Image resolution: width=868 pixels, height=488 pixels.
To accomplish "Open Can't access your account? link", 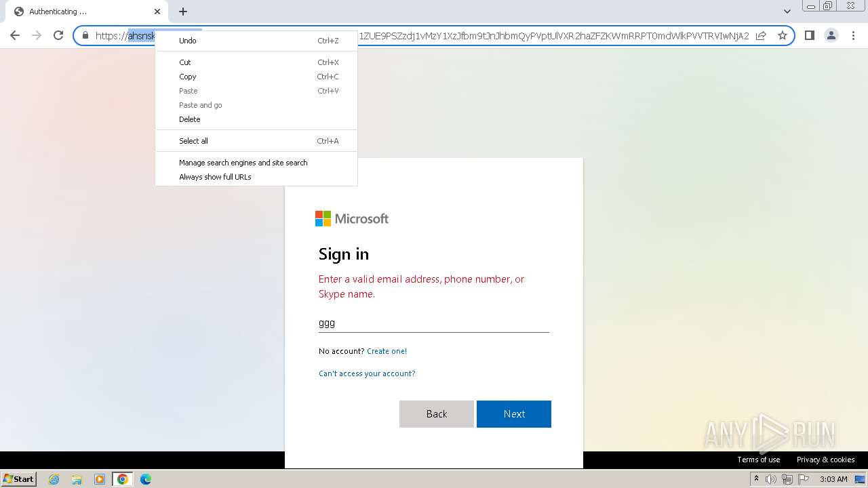I will 367,373.
